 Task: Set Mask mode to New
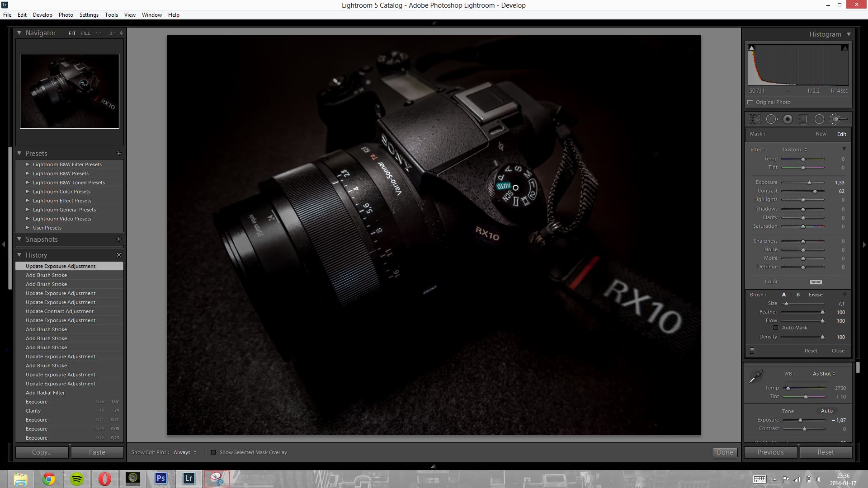(x=821, y=134)
